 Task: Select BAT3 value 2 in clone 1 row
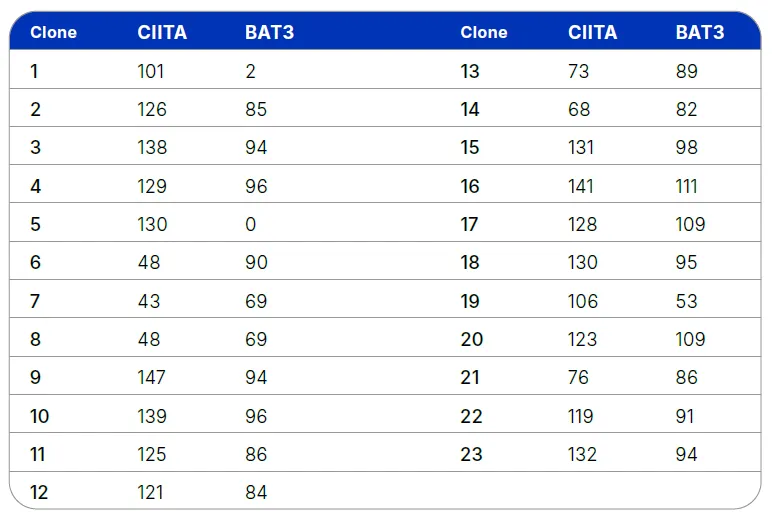pos(250,72)
